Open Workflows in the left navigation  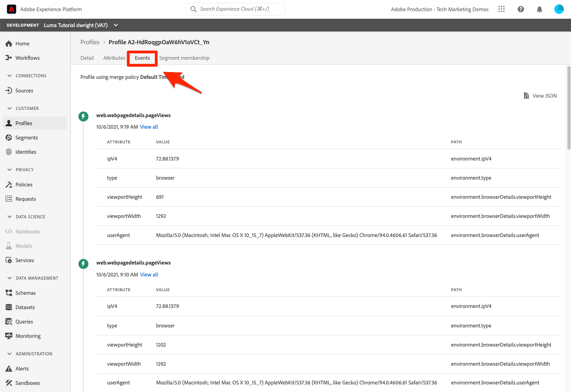coord(35,58)
